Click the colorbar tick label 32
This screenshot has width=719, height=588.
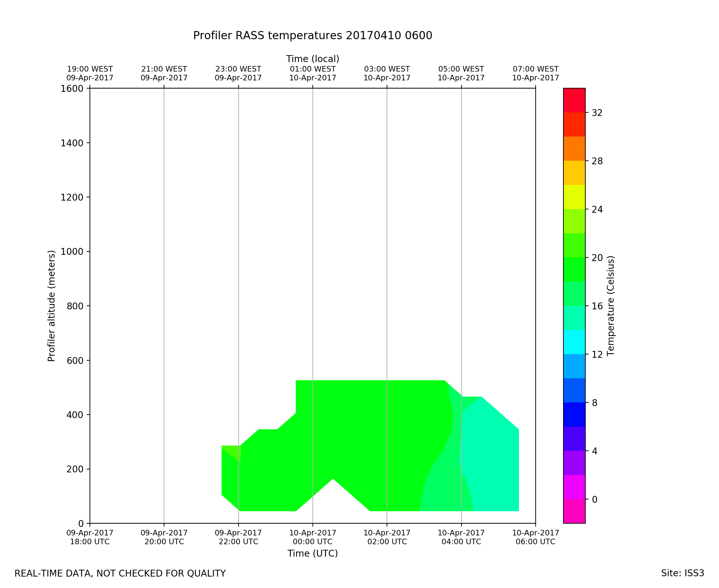click(597, 113)
